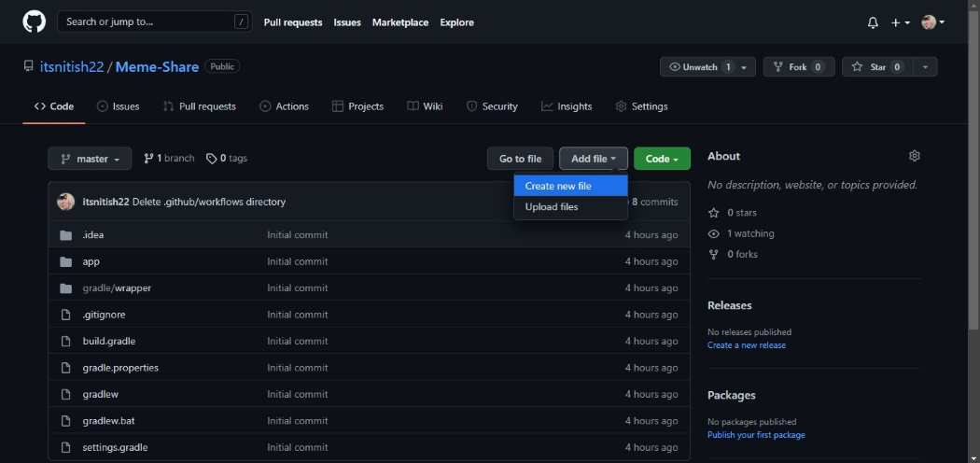Image resolution: width=980 pixels, height=463 pixels.
Task: Open the Meme-Share repository name link
Action: point(157,67)
